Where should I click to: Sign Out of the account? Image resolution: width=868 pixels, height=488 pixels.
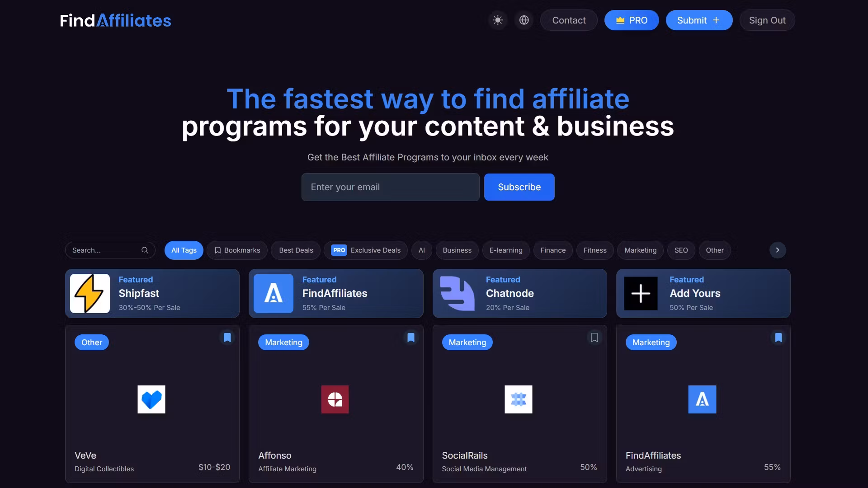tap(767, 20)
